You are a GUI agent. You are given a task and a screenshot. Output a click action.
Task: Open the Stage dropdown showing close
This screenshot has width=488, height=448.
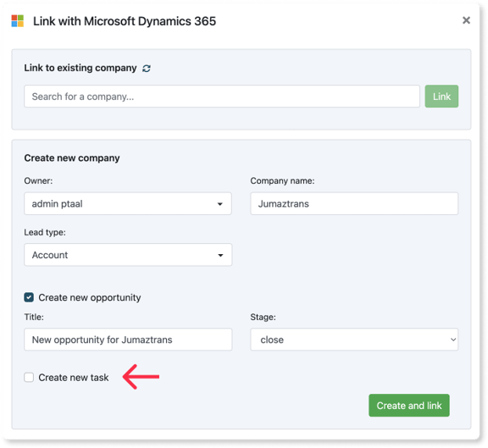pos(354,340)
